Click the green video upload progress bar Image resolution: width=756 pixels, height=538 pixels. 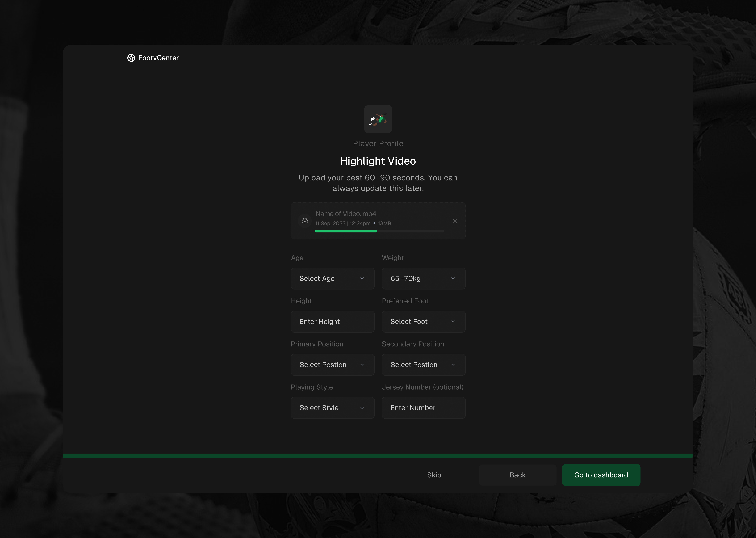pos(346,231)
